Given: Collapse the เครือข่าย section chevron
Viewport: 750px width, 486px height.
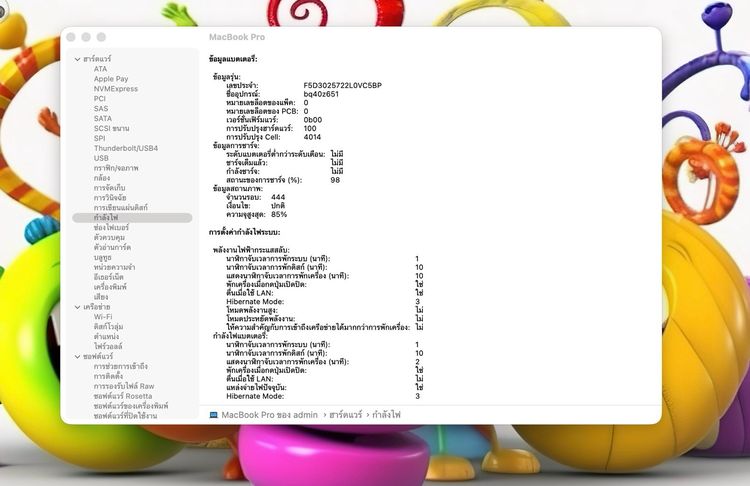Looking at the screenshot, I should pos(77,307).
